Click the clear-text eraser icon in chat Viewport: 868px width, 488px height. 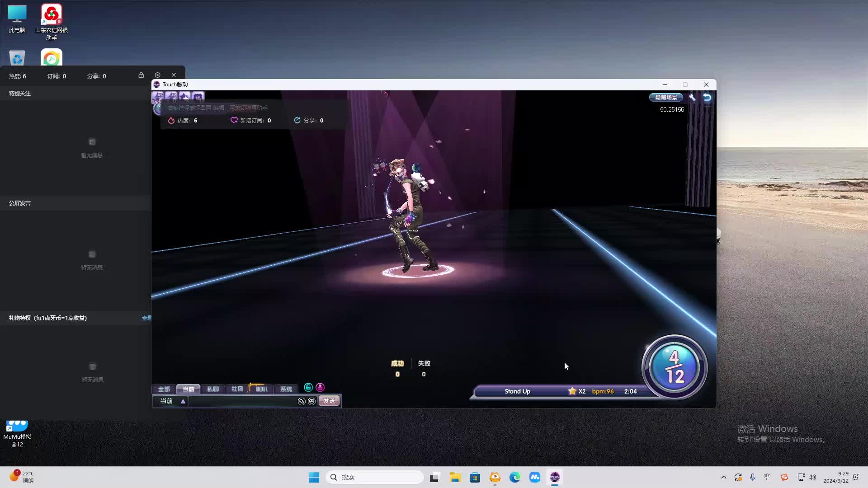tap(302, 401)
